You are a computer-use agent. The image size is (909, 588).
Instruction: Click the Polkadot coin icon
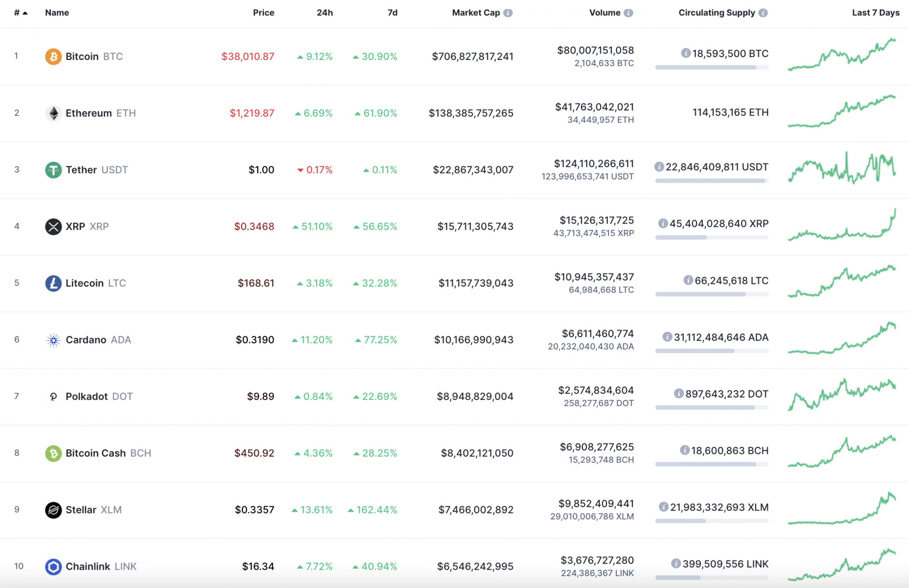tap(53, 396)
